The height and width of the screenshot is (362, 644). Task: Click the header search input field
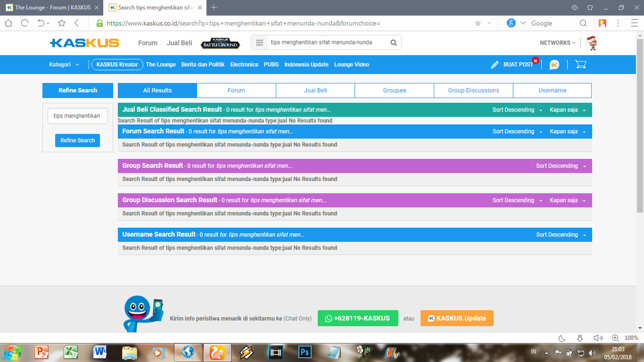(327, 43)
